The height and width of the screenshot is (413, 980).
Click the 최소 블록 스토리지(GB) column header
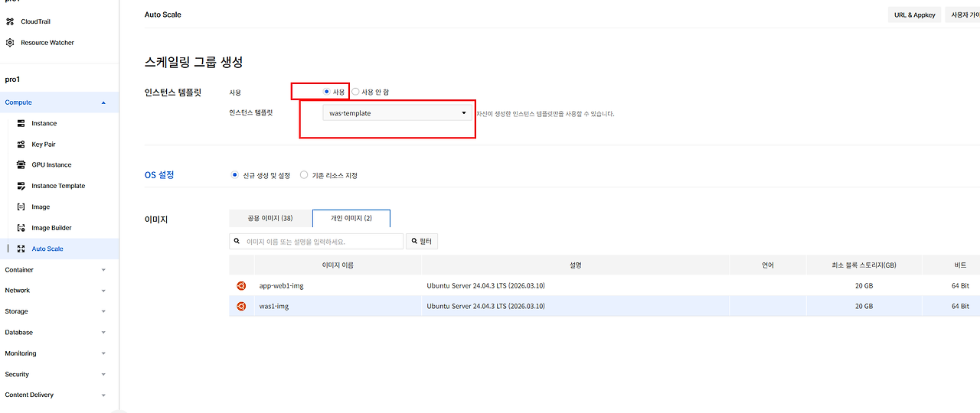(x=864, y=265)
